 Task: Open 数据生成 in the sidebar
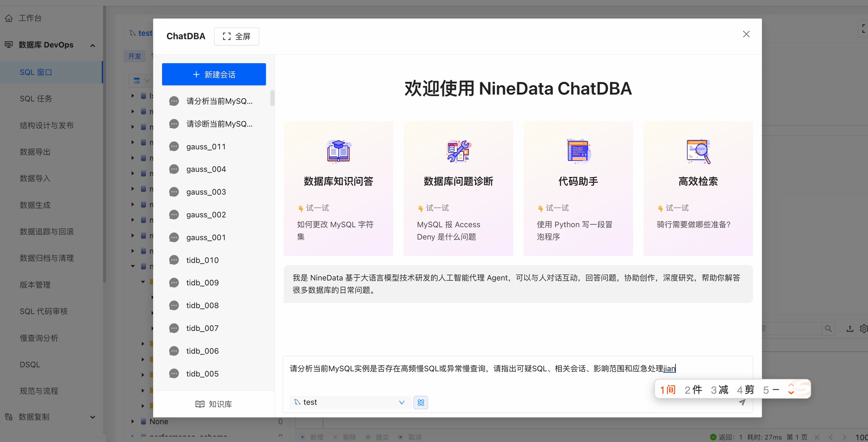35,205
